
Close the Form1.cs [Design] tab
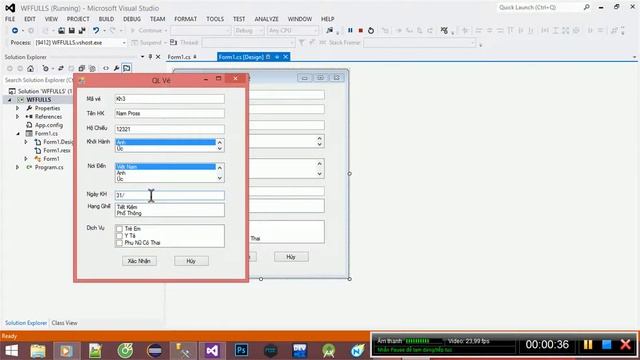point(286,57)
